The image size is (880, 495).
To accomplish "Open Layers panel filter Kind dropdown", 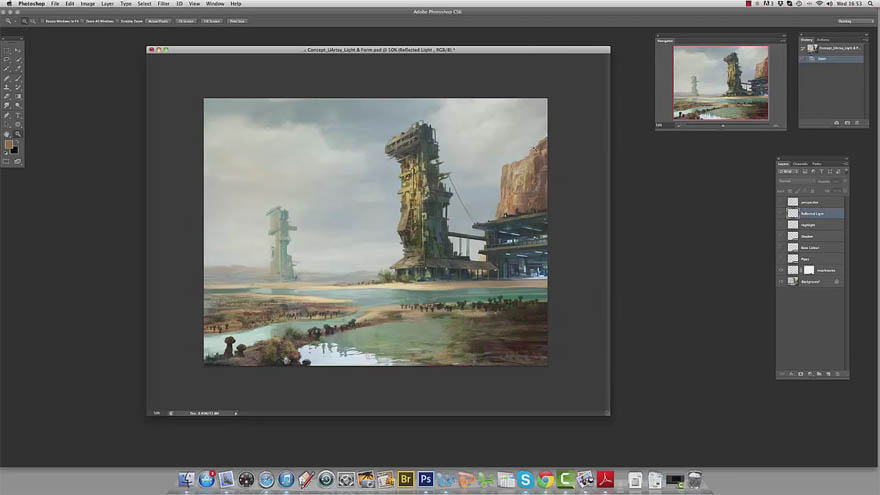I will point(788,171).
